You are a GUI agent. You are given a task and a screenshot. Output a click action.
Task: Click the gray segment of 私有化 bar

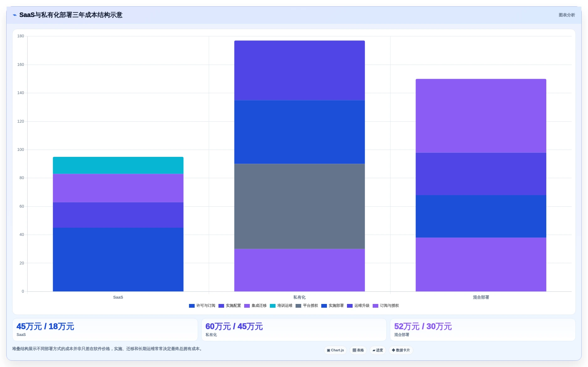299,206
